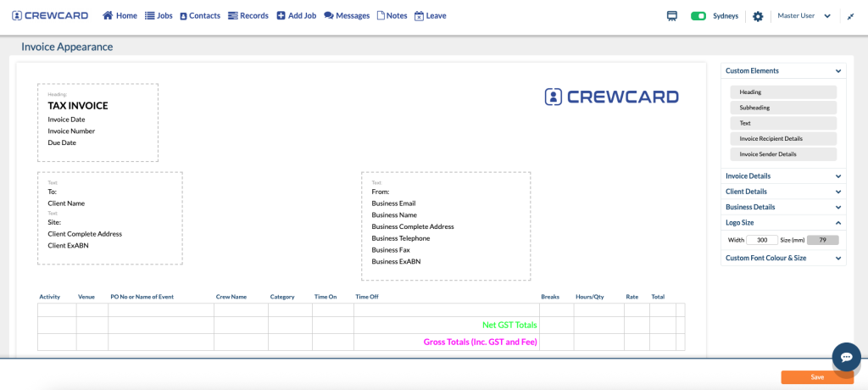
Task: Open Contacts from the top navigation
Action: pyautogui.click(x=200, y=15)
